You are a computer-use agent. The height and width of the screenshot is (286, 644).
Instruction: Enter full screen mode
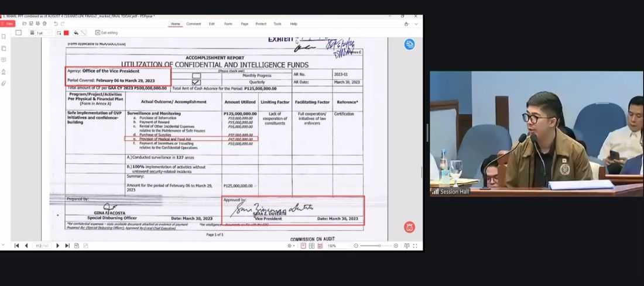pos(415,246)
